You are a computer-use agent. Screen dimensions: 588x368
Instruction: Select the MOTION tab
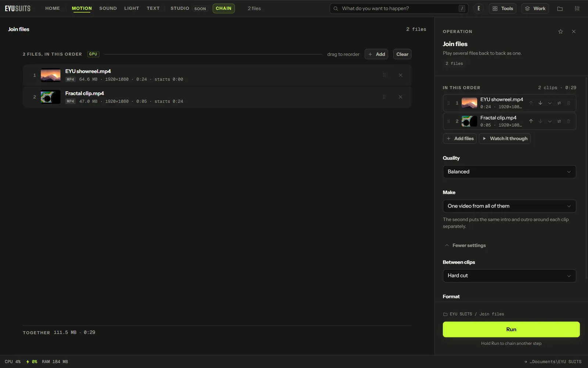click(x=82, y=8)
